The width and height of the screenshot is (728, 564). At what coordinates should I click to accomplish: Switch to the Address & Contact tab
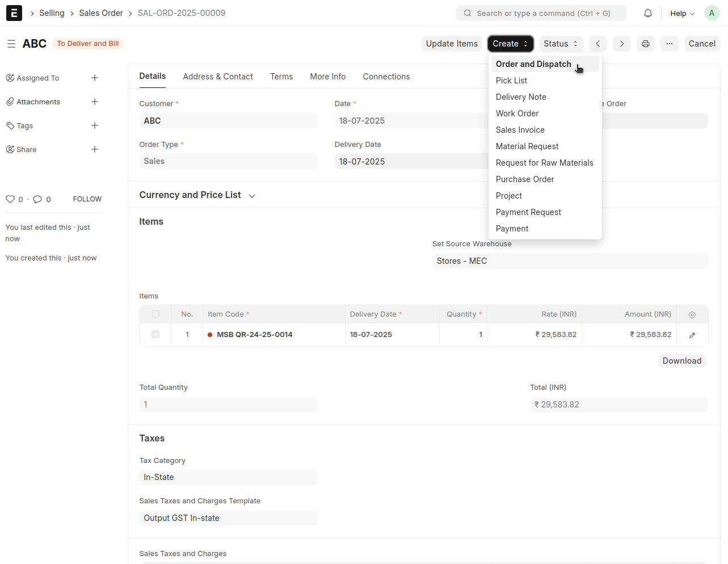(x=218, y=77)
